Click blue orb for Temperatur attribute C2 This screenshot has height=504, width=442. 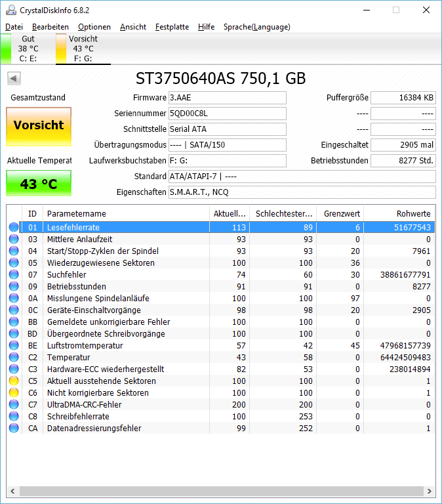pos(14,357)
